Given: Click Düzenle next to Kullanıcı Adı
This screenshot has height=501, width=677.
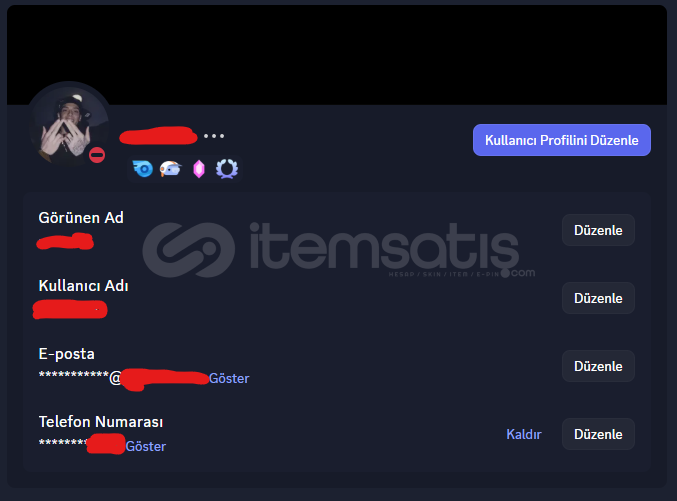Looking at the screenshot, I should click(x=598, y=298).
